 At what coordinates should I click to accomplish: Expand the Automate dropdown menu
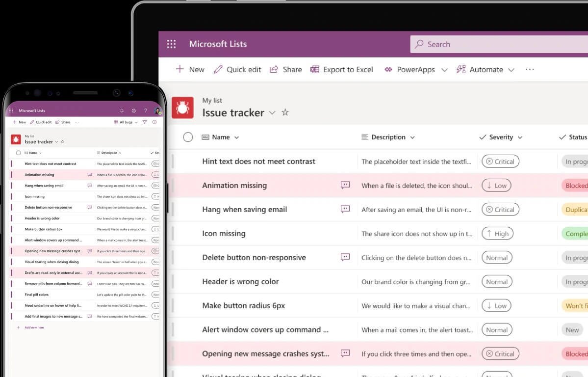511,70
